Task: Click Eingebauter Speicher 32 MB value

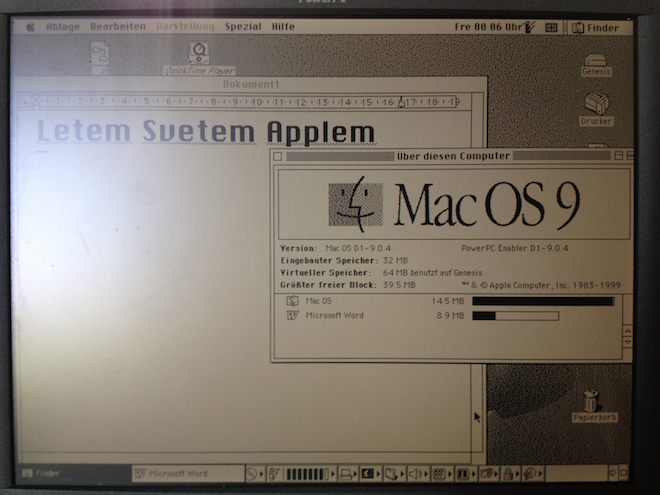Action: click(x=395, y=261)
